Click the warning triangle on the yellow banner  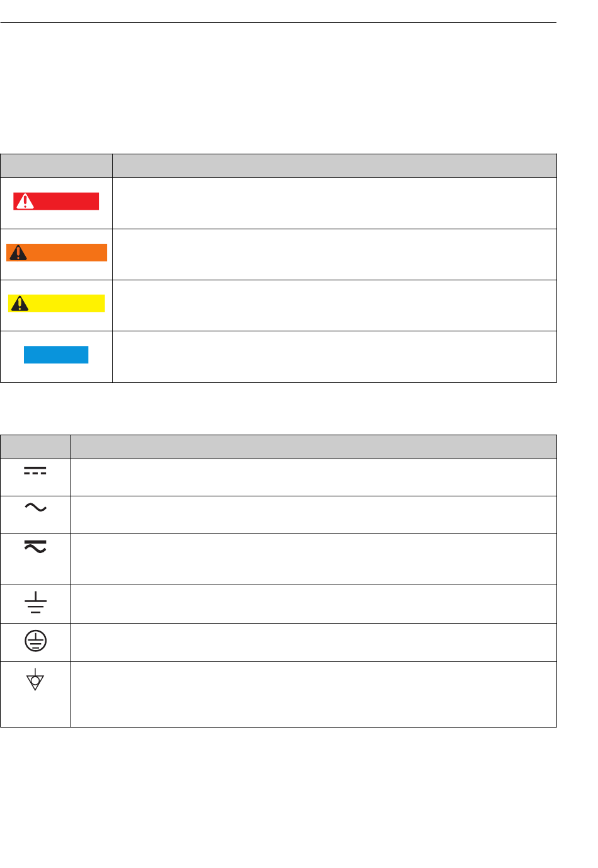pos(20,304)
